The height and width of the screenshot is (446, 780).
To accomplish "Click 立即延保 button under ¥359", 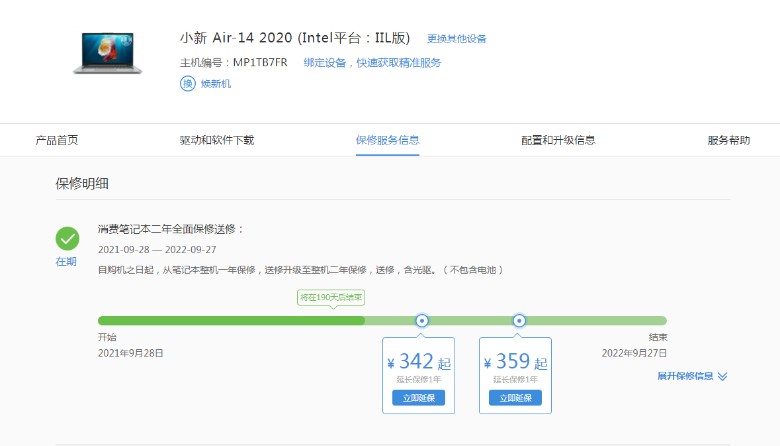I will [515, 398].
